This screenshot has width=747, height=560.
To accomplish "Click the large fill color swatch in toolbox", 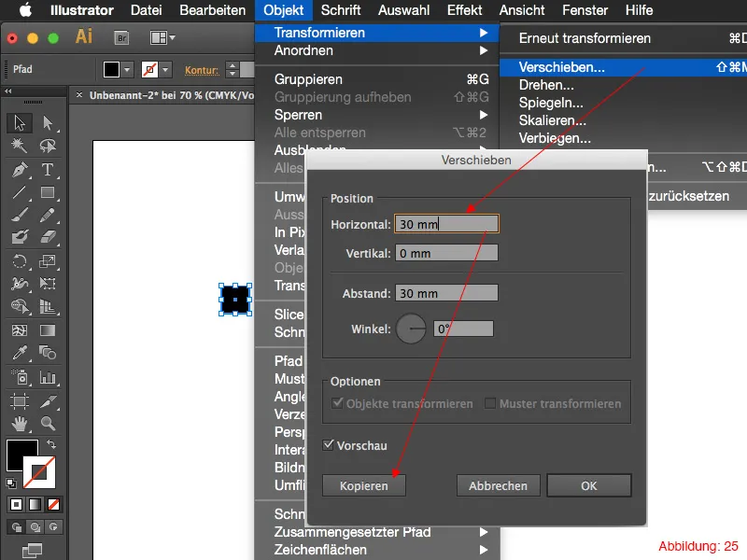I will click(18, 452).
